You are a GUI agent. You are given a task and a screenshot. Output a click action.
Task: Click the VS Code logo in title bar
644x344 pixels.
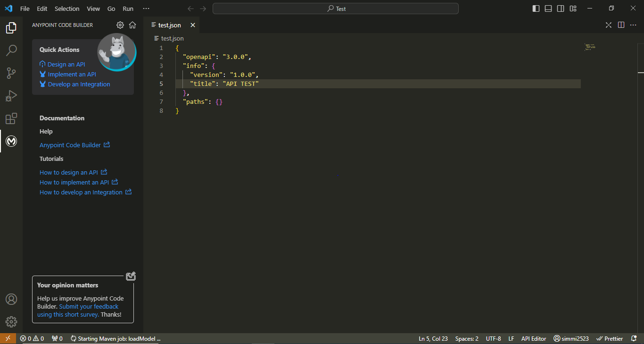click(8, 8)
